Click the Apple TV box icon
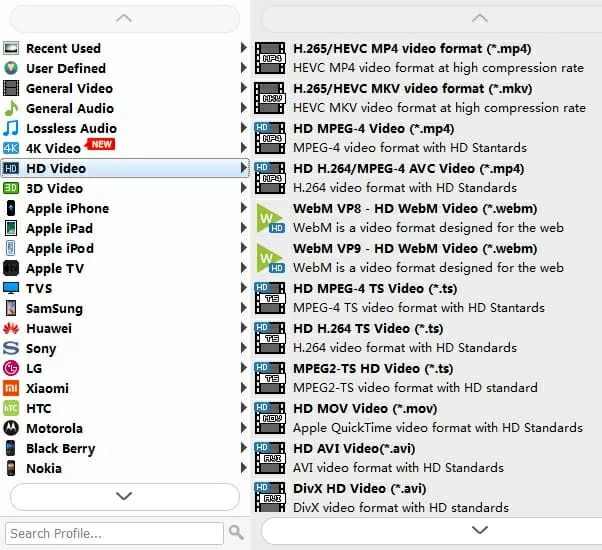This screenshot has height=550, width=602. click(x=11, y=268)
